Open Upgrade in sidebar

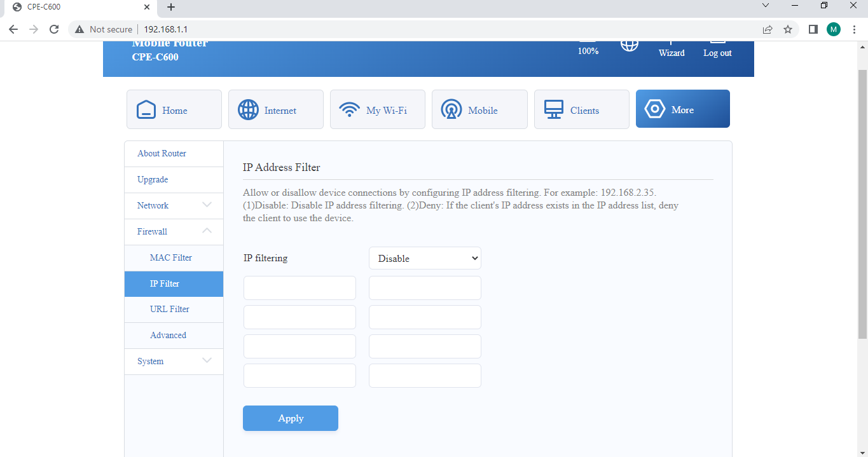pos(174,180)
